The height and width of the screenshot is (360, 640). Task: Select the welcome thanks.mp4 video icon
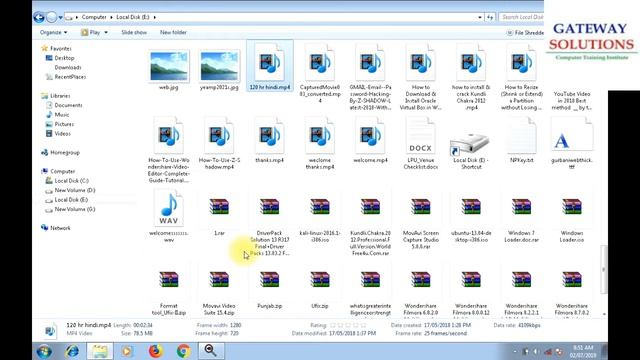(x=320, y=136)
